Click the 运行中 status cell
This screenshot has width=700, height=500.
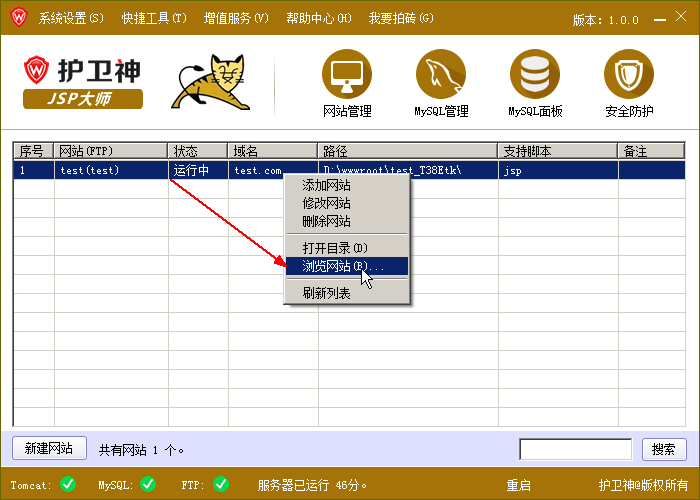tap(198, 170)
